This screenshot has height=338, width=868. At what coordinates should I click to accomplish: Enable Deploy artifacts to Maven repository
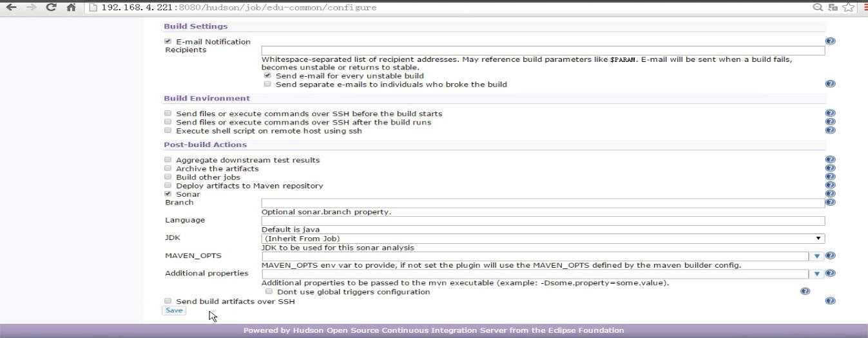(x=168, y=185)
